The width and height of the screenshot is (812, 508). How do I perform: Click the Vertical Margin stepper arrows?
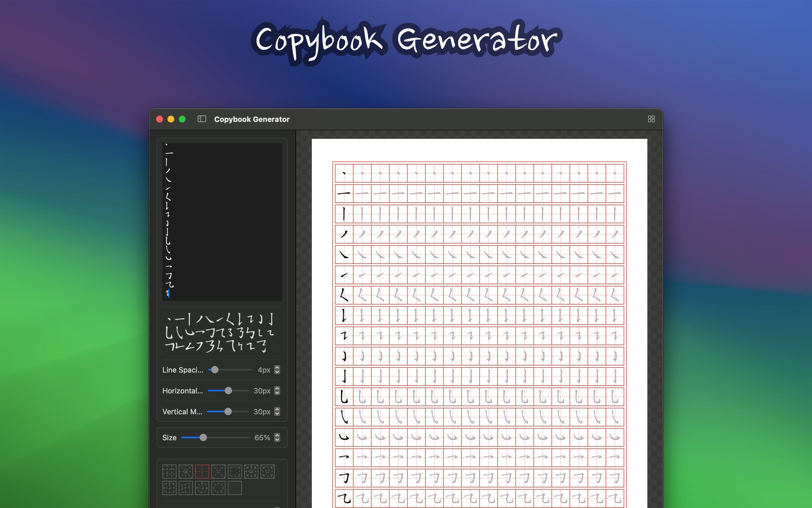[x=277, y=411]
